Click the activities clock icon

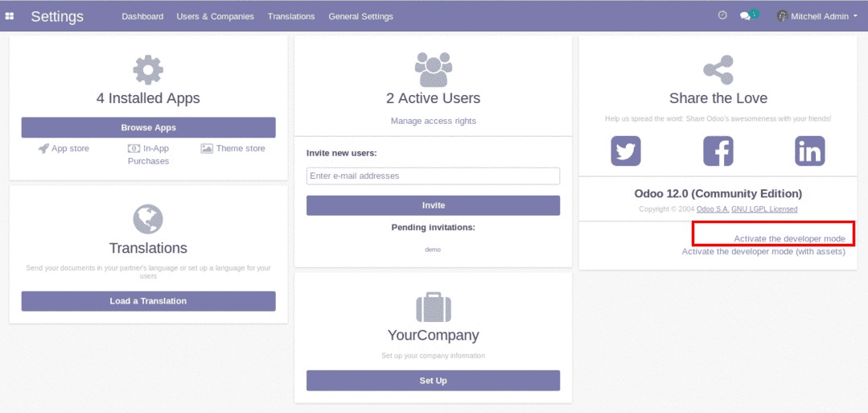[x=722, y=15]
